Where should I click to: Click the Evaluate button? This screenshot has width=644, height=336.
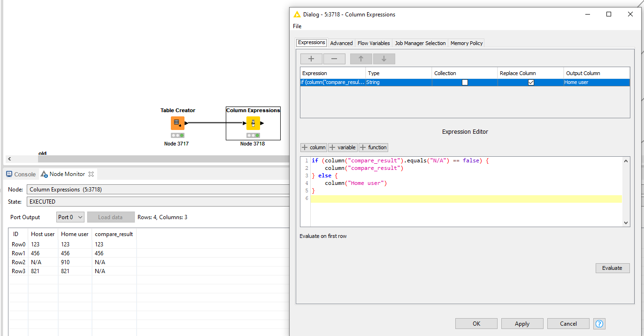(612, 268)
